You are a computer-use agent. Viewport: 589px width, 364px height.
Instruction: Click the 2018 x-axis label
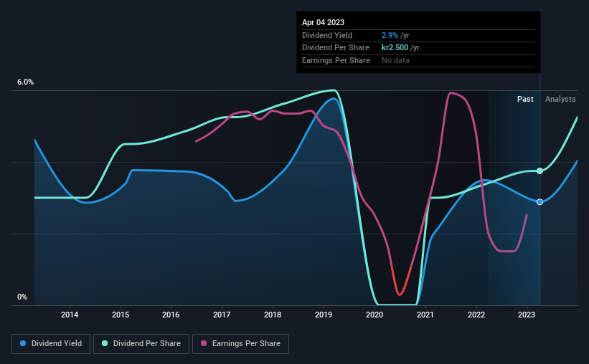pyautogui.click(x=273, y=315)
